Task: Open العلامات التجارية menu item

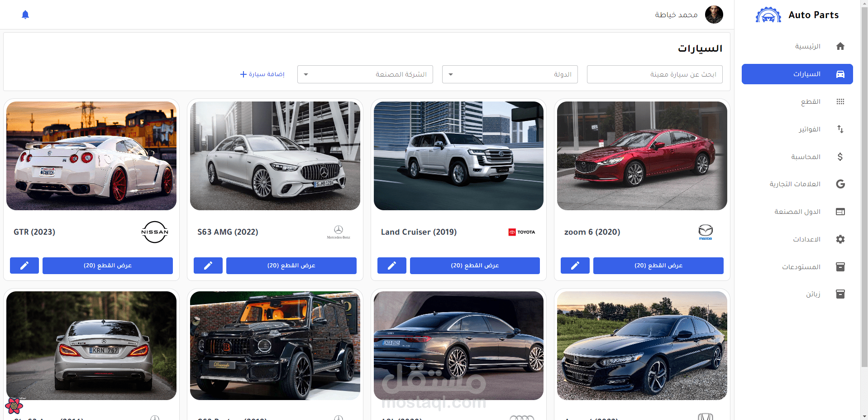Action: coord(797,184)
